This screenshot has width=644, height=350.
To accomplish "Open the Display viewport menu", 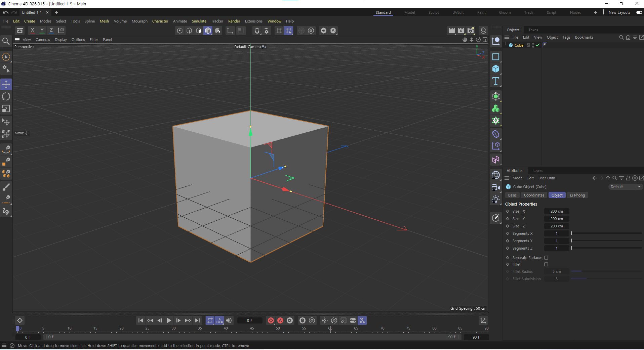I will click(61, 40).
